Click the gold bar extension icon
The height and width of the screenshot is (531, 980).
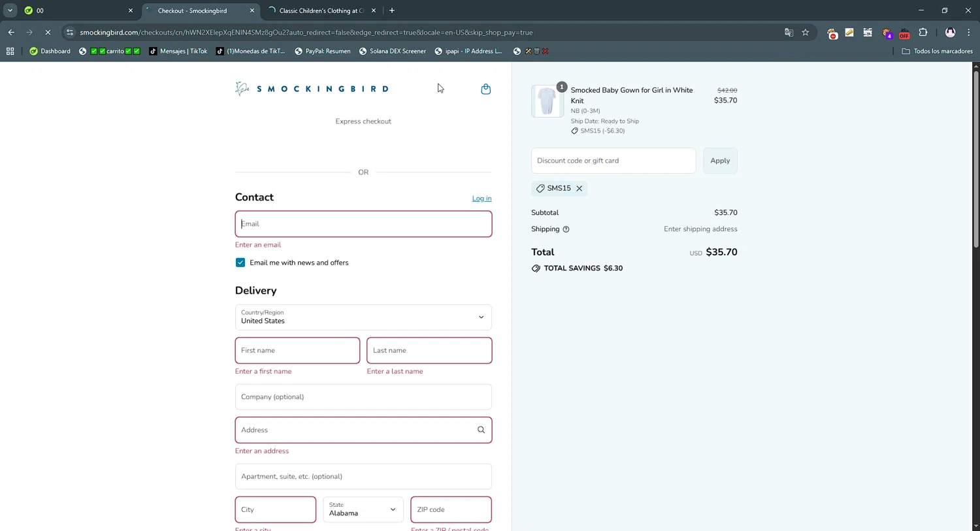(x=849, y=32)
